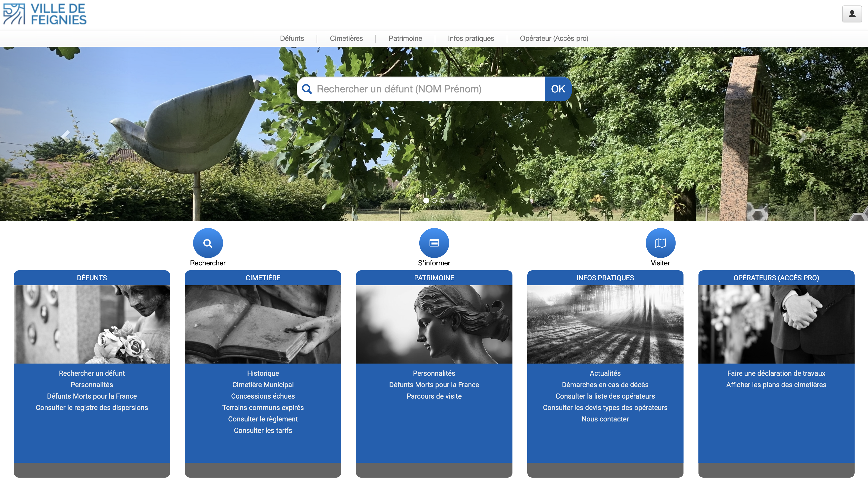Click the magnifier icon in search bar
The width and height of the screenshot is (868, 496).
307,89
